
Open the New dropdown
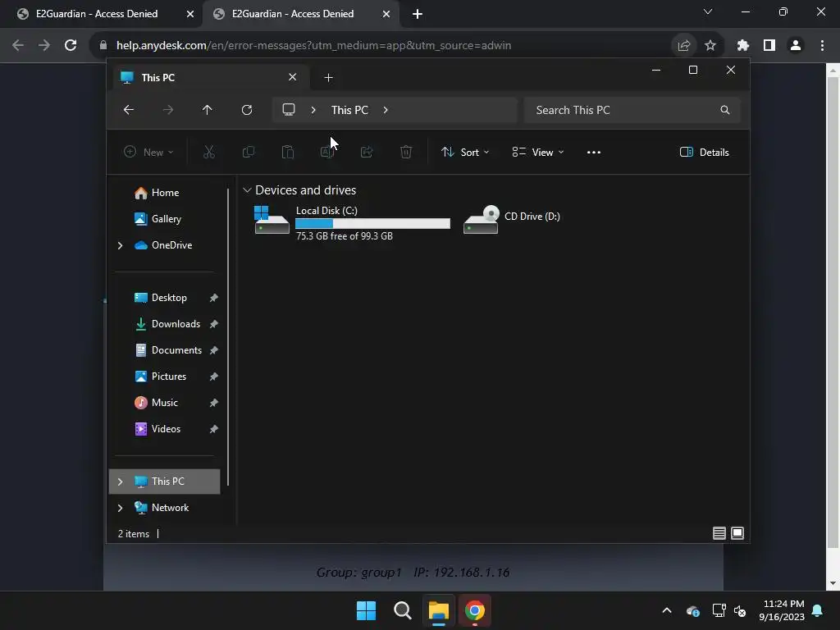coord(148,152)
